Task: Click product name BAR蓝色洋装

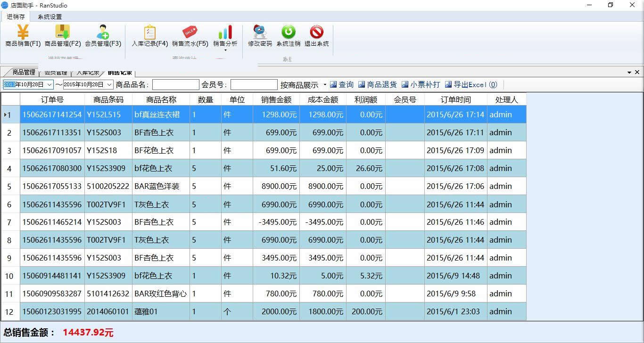Action: tap(161, 187)
